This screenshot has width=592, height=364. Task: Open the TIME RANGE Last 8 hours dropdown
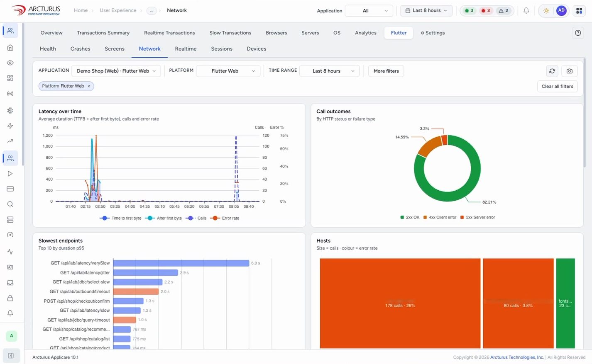pos(330,71)
